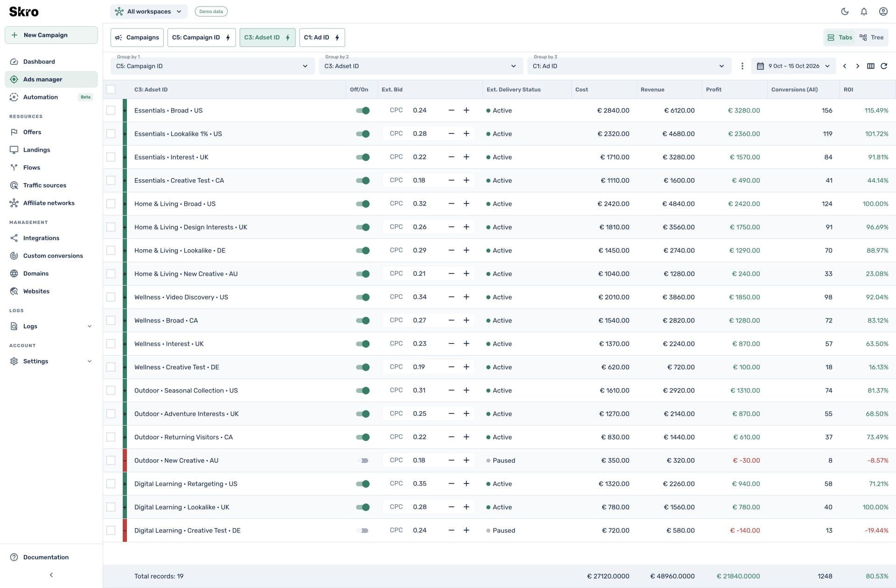Viewport: 896px width, 588px height.
Task: Open the Group by 1 dropdown
Action: (x=212, y=66)
